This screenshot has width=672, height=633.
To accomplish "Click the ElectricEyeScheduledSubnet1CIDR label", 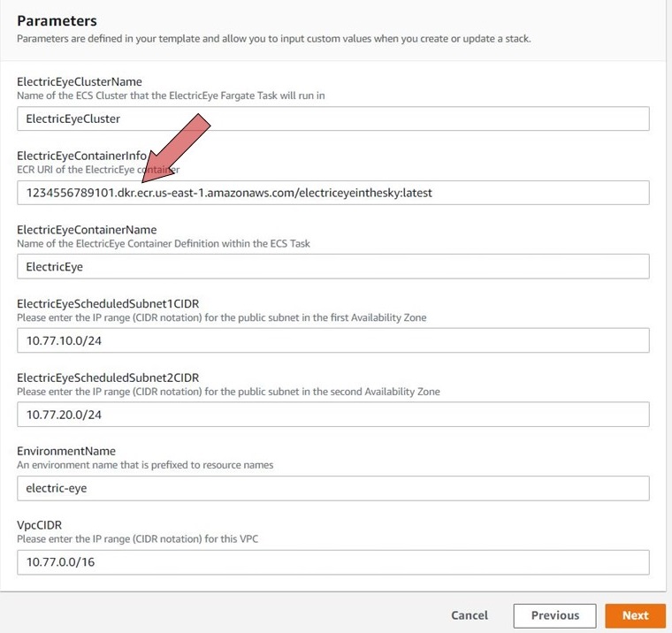I will [x=108, y=303].
